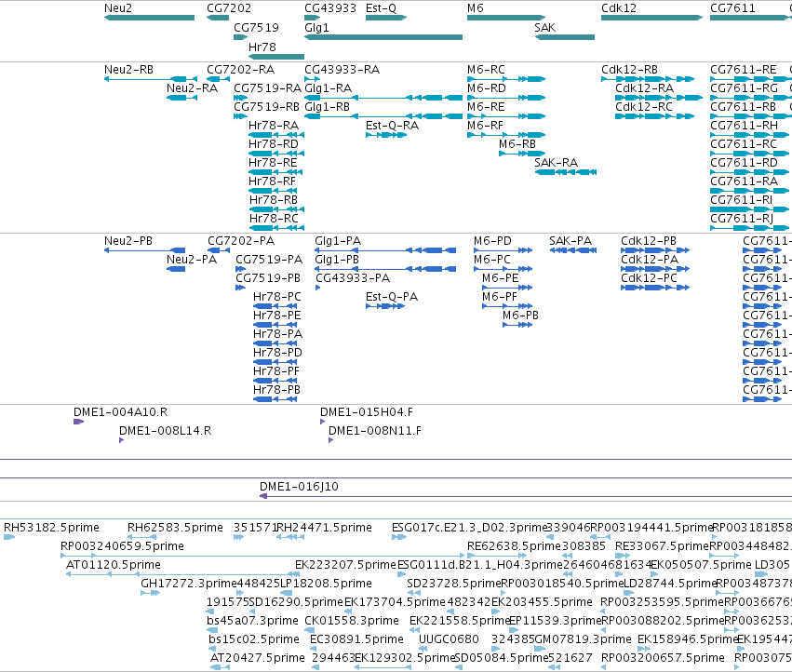This screenshot has width=792, height=672.
Task: Select the Neu2 gene feature
Action: [x=149, y=18]
